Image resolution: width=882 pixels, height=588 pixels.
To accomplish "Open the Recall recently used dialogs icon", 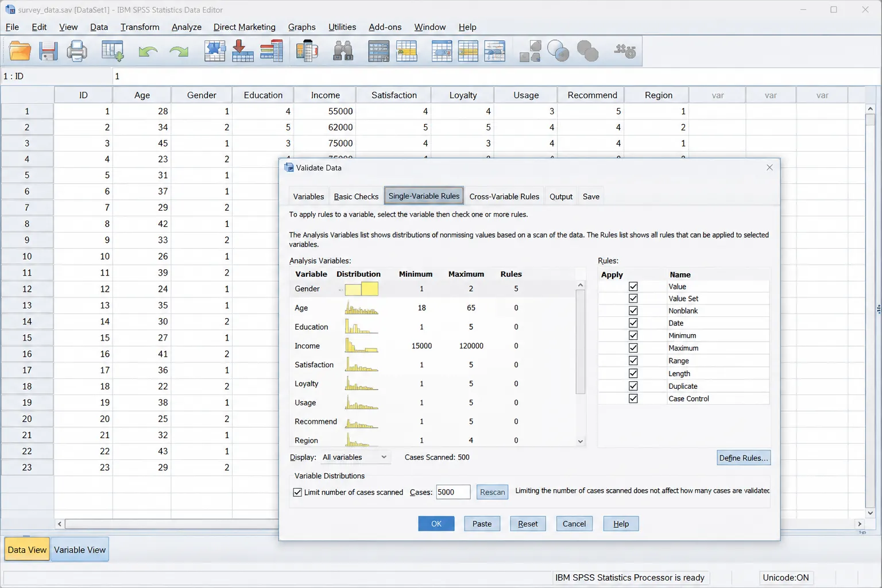I will [x=113, y=51].
